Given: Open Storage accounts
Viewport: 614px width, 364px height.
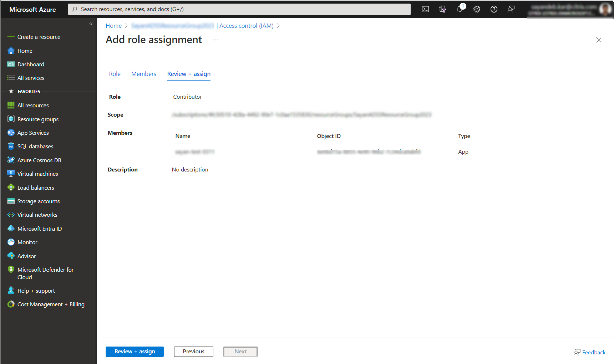Looking at the screenshot, I should (33, 201).
